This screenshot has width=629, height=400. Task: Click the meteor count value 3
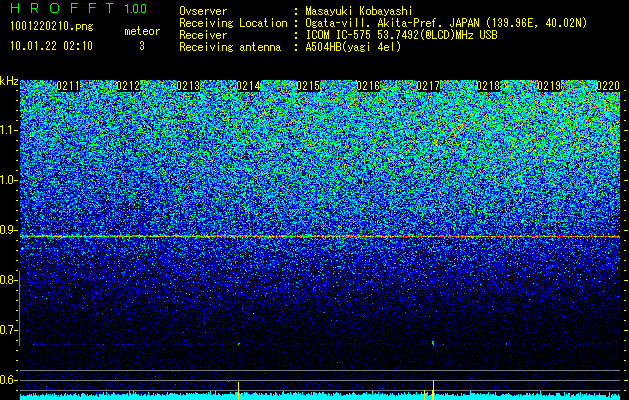point(142,46)
